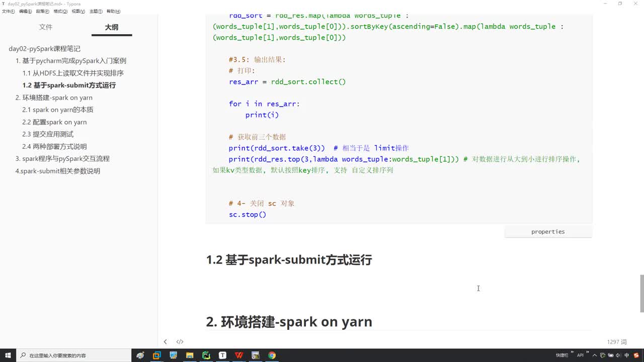
Task: Click 快捷栏 toolbar in taskbar
Action: pyautogui.click(x=562, y=355)
